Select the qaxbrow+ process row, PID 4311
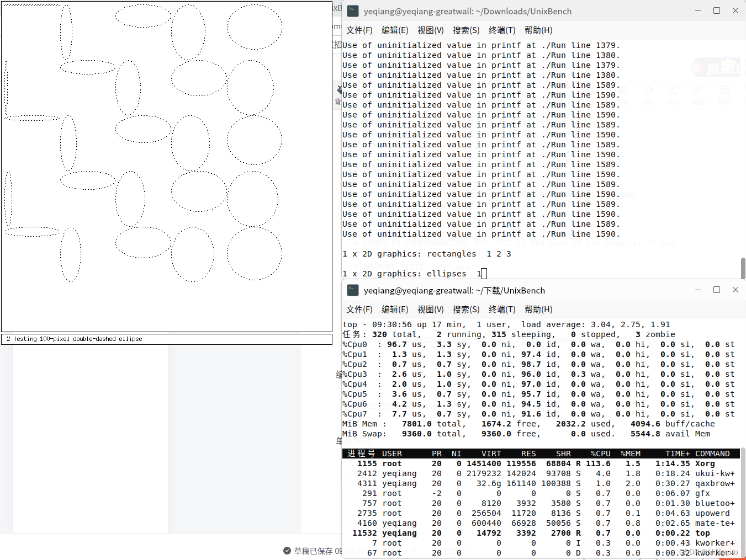The image size is (746, 560). point(541,483)
